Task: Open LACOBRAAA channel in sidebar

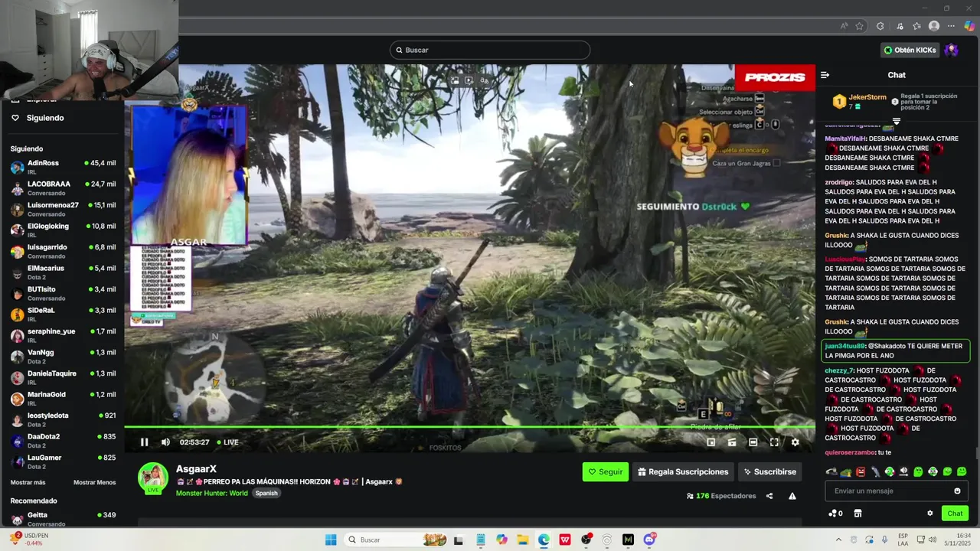Action: [x=63, y=188]
